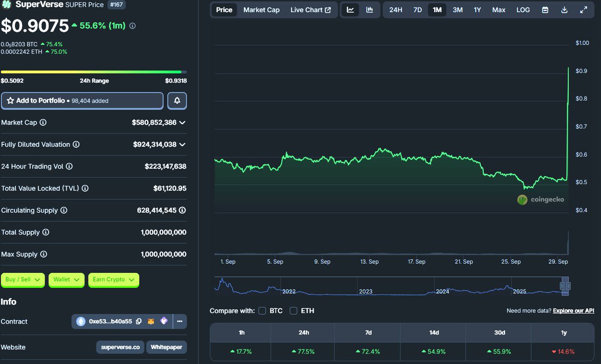Set chart range to Max

(499, 10)
